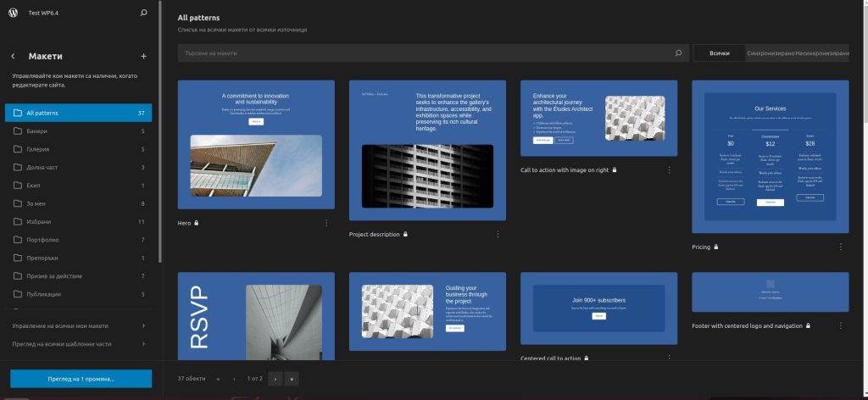Click the Test WP6.4 site title
868x400 pixels.
point(44,13)
